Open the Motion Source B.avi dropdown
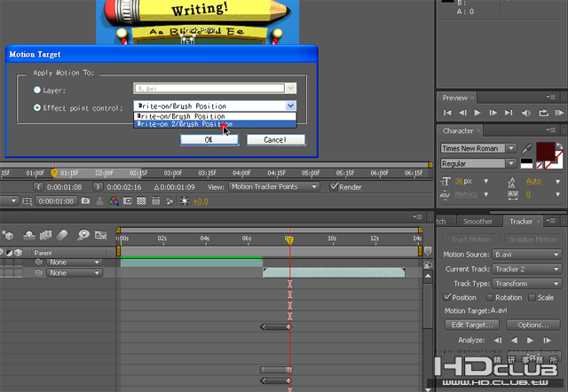 point(526,255)
